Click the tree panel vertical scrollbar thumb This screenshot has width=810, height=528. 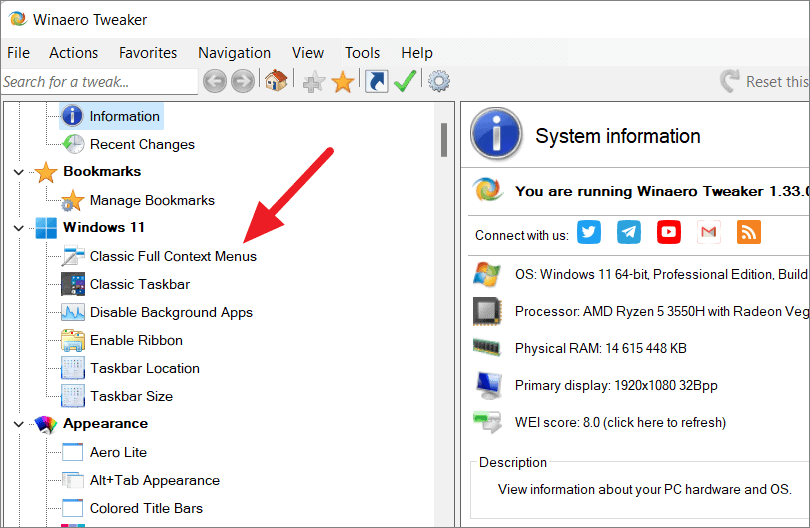coord(443,139)
